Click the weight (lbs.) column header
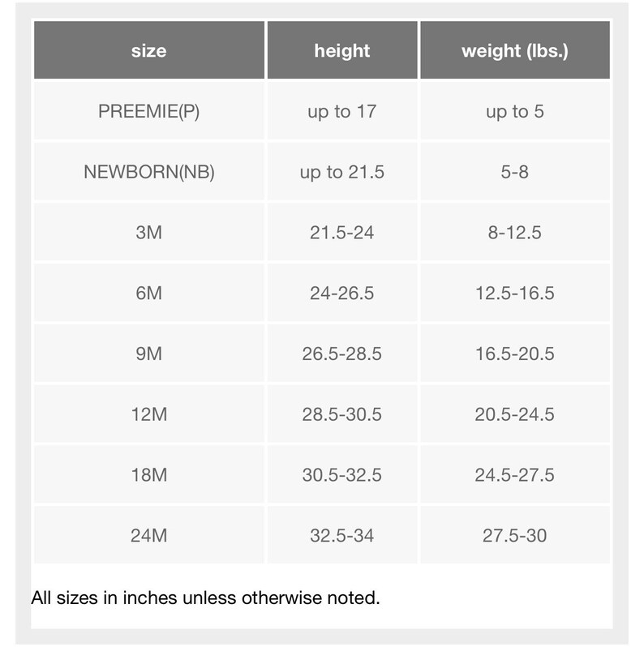The height and width of the screenshot is (647, 644). [515, 50]
